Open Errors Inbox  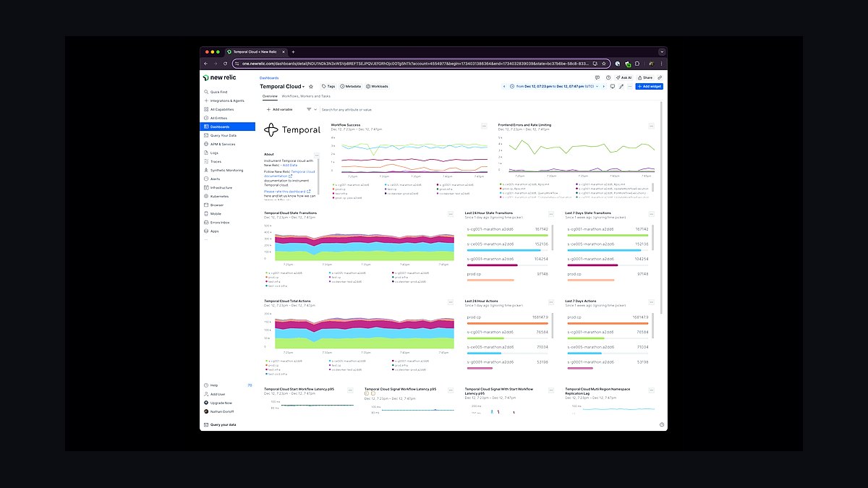tap(228, 222)
